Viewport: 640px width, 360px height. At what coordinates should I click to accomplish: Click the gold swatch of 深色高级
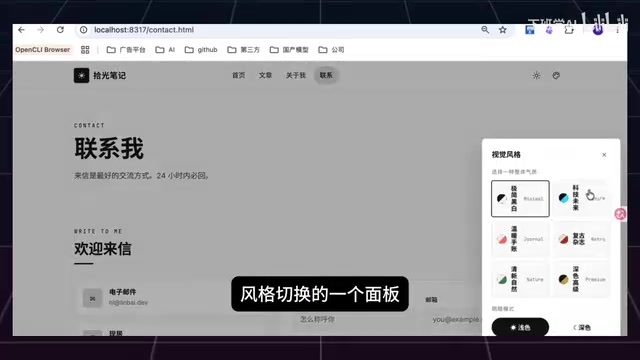click(x=564, y=280)
